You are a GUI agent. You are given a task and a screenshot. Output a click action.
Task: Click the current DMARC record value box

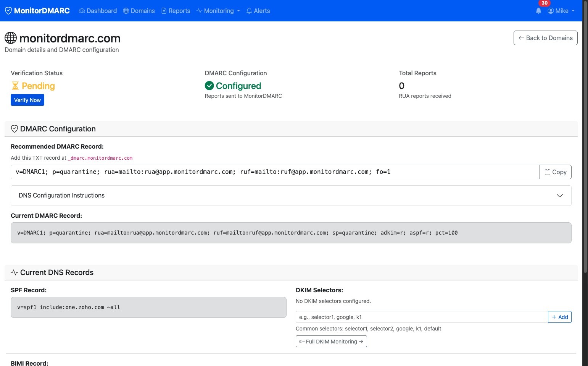click(x=291, y=233)
